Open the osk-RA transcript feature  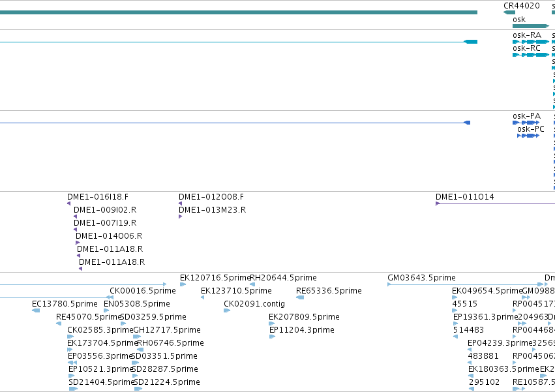point(531,42)
